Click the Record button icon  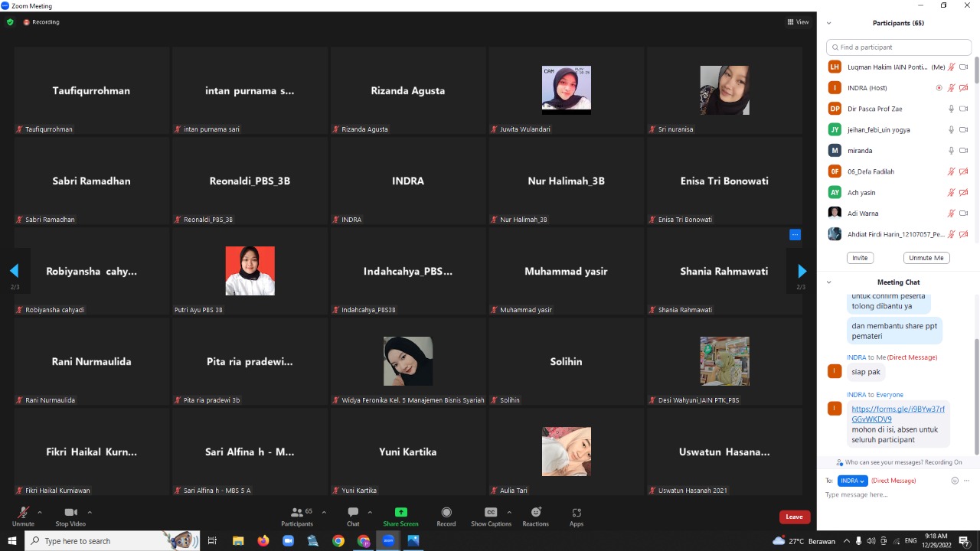(446, 513)
